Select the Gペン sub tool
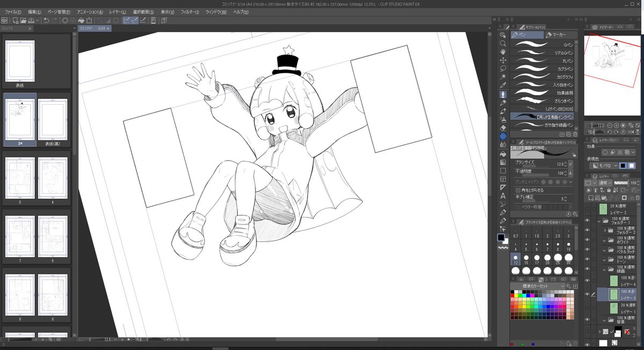 (x=543, y=45)
